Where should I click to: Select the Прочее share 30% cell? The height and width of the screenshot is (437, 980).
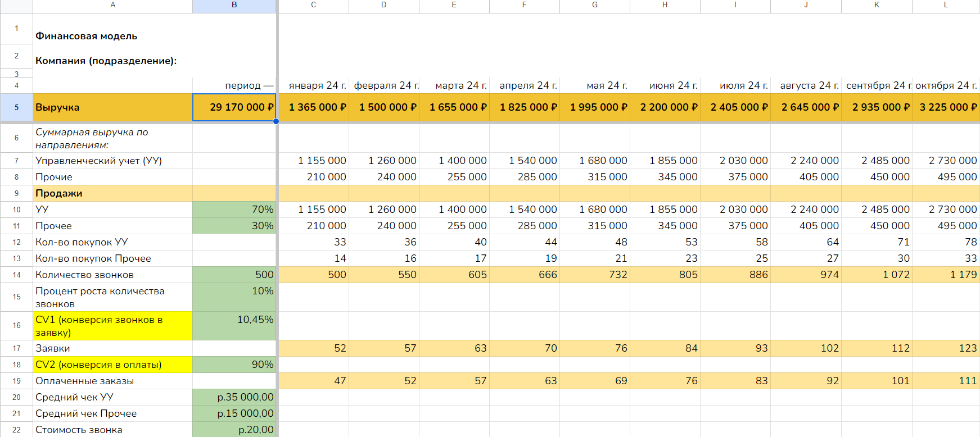pos(234,226)
